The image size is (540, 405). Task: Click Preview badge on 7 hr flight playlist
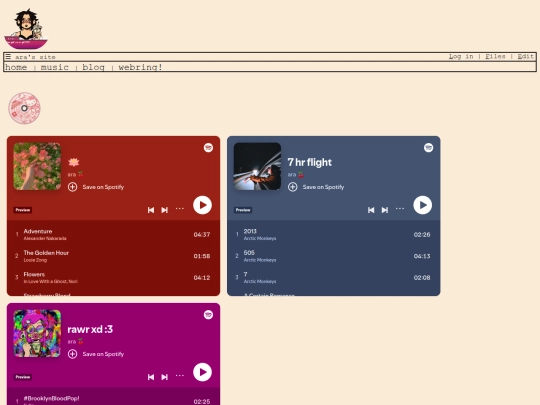point(243,210)
